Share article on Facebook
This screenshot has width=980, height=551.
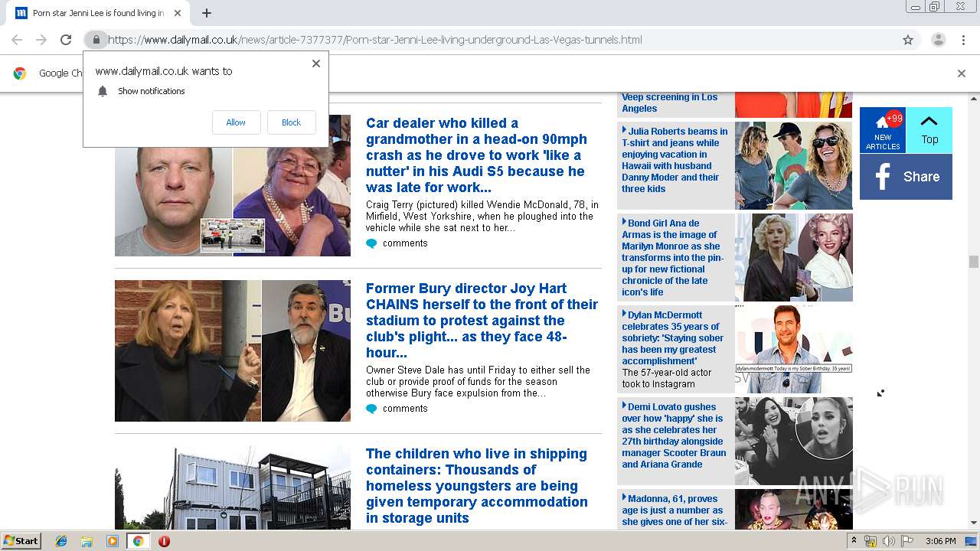[906, 177]
